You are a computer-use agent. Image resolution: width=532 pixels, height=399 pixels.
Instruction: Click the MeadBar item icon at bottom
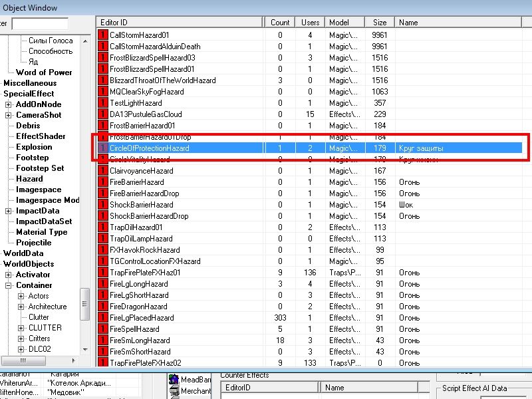pyautogui.click(x=174, y=380)
